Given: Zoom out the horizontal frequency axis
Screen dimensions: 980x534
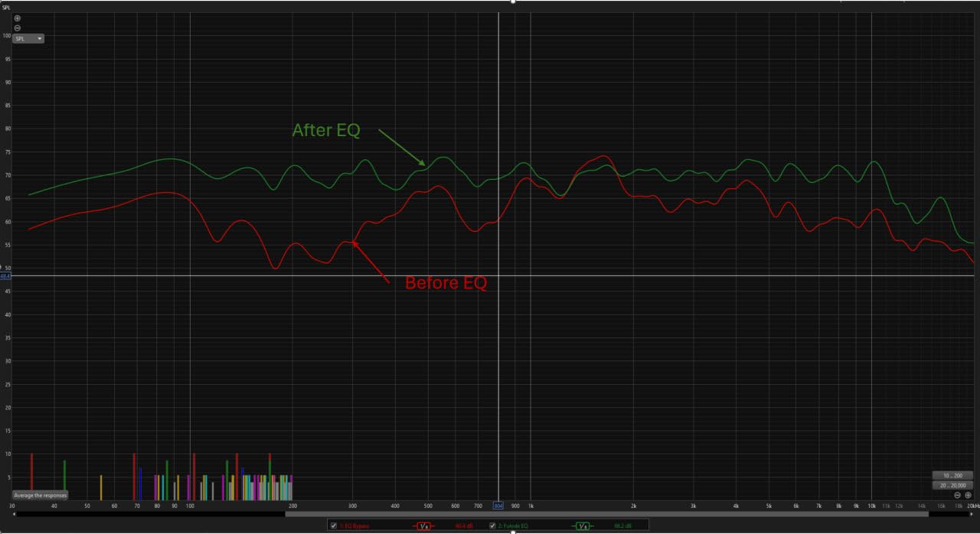Looking at the screenshot, I should 957,495.
